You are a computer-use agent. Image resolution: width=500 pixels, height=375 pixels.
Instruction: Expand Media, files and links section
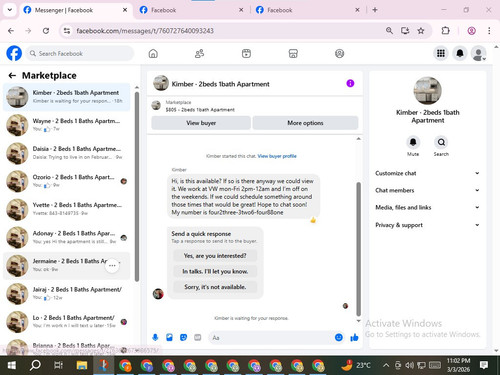(x=428, y=207)
